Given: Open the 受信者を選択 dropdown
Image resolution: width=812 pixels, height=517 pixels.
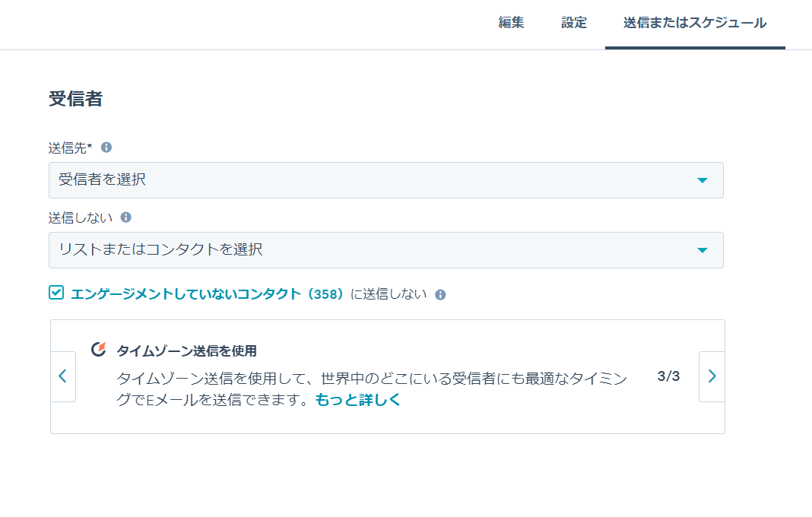Looking at the screenshot, I should [385, 180].
